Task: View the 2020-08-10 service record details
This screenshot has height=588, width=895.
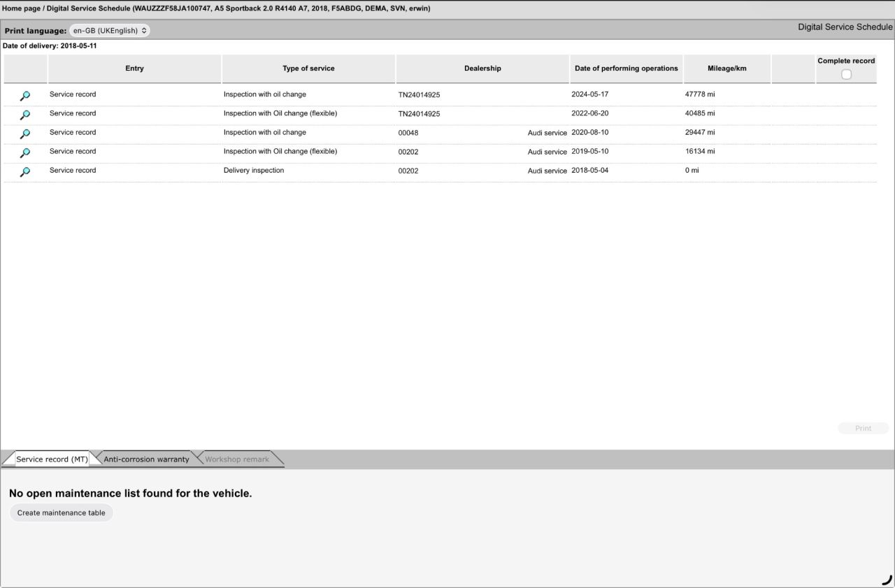Action: click(25, 134)
